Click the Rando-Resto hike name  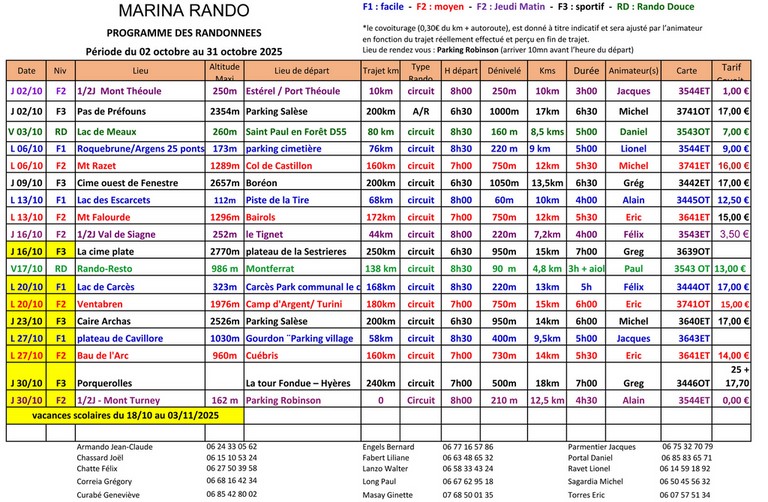110,269
